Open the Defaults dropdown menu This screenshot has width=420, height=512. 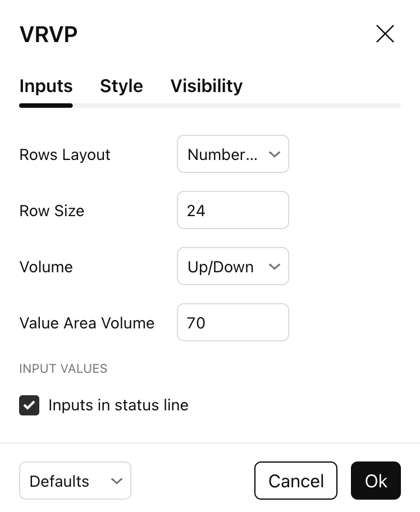[75, 481]
